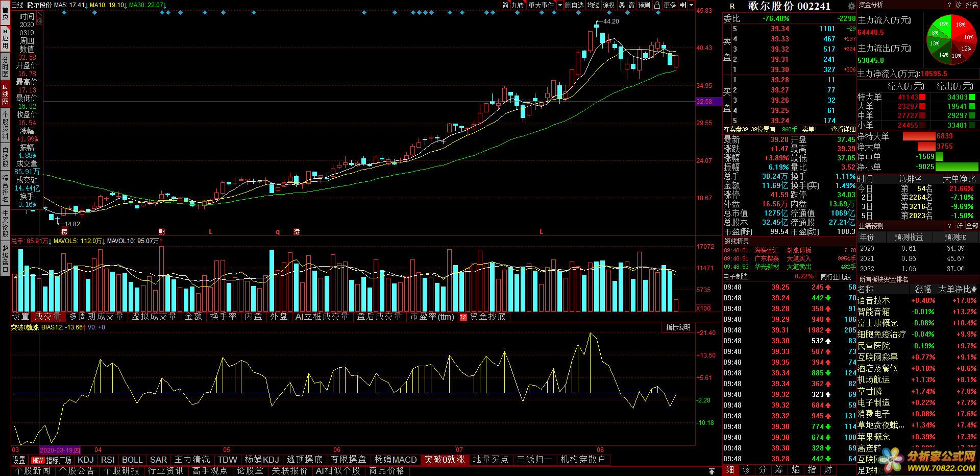Open the stock settings gear icon
The width and height of the screenshot is (980, 476).
(851, 6)
